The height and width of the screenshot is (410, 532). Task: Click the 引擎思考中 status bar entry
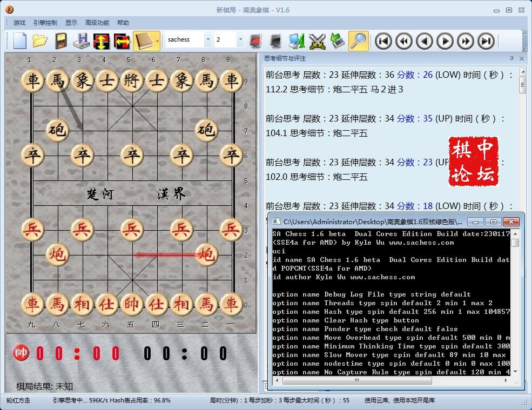click(x=69, y=400)
